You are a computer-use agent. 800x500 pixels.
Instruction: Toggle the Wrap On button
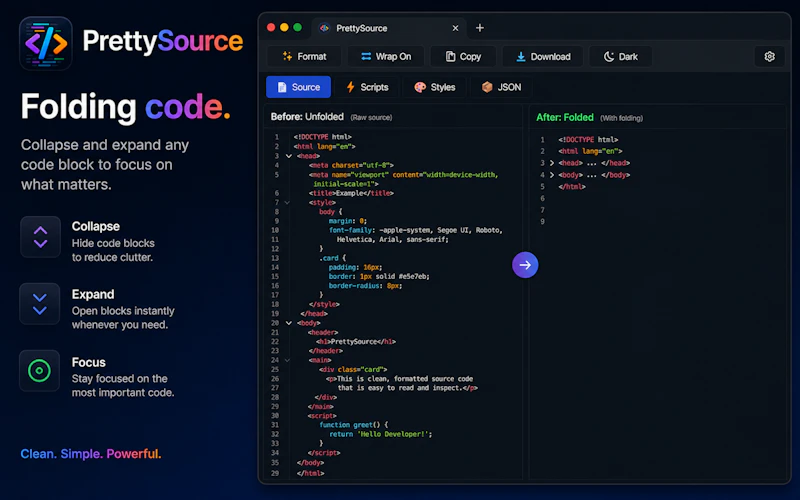(x=386, y=57)
